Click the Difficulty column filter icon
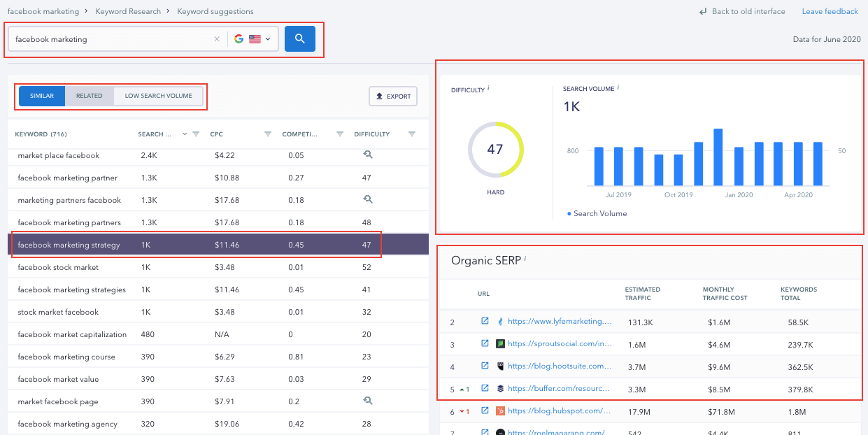The height and width of the screenshot is (435, 868). coord(412,134)
